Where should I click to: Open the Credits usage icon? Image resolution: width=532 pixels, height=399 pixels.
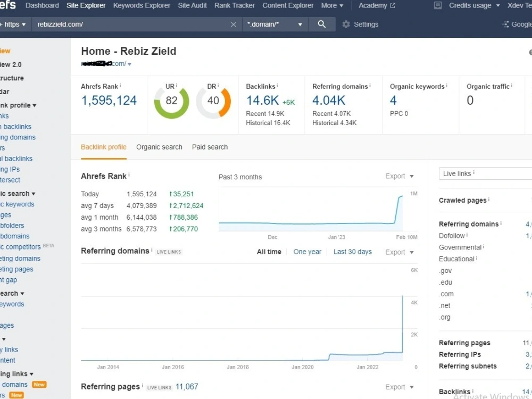438,5
